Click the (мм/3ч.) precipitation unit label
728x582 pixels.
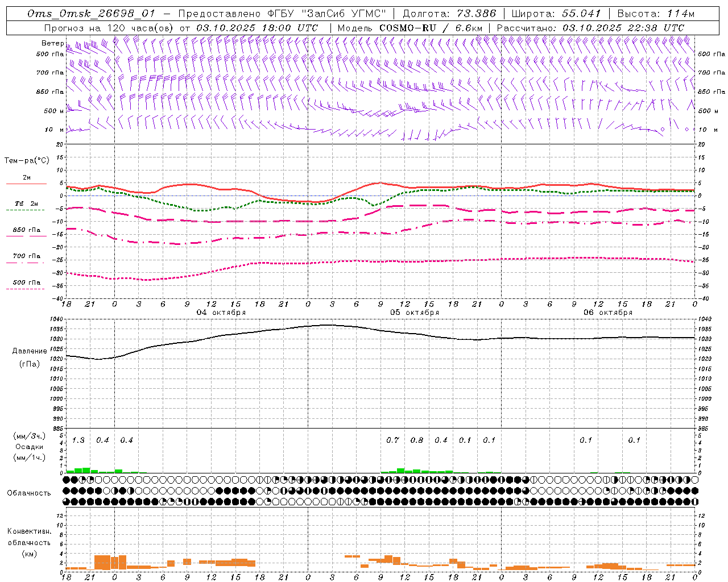30,436
